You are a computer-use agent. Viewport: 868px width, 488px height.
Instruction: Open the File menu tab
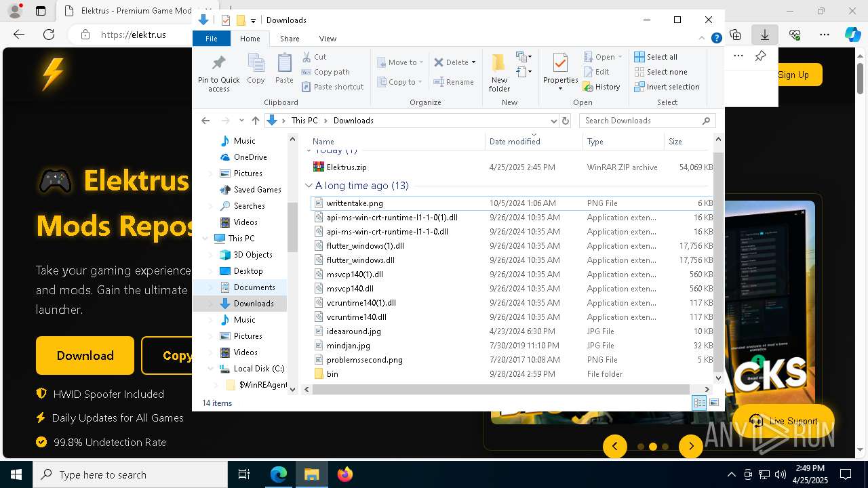[212, 39]
